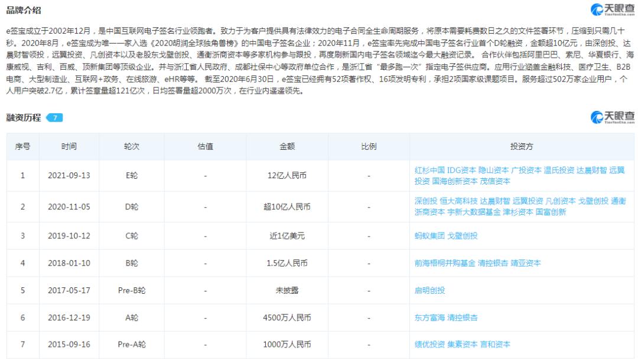
Task: Click the 序号 column header
Action: click(23, 146)
